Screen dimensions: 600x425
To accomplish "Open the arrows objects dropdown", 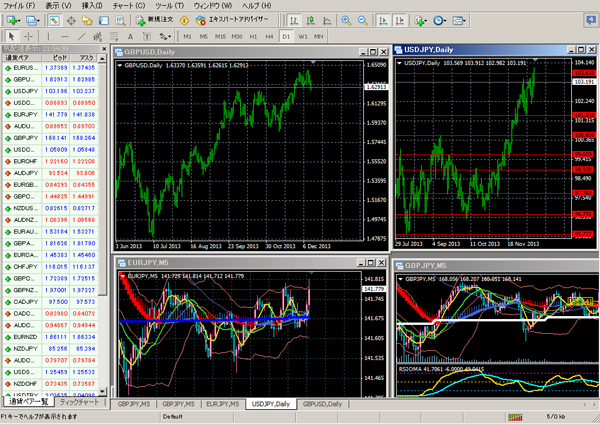I will (x=165, y=36).
